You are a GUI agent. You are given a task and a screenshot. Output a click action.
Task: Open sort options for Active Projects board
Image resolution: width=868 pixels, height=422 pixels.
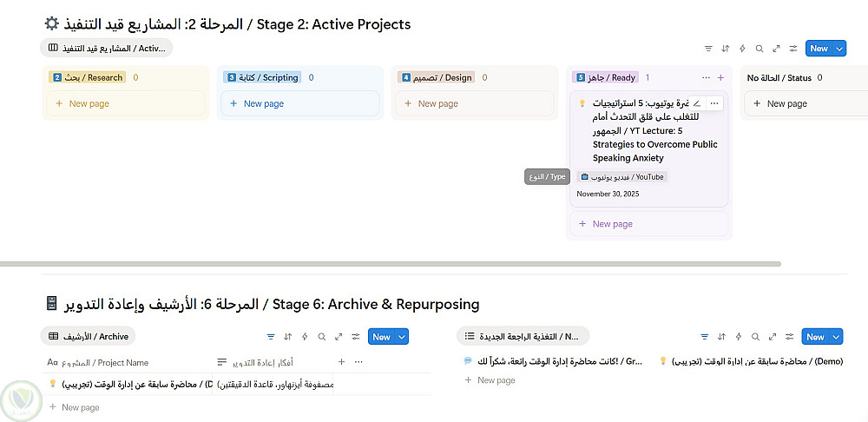pos(726,49)
